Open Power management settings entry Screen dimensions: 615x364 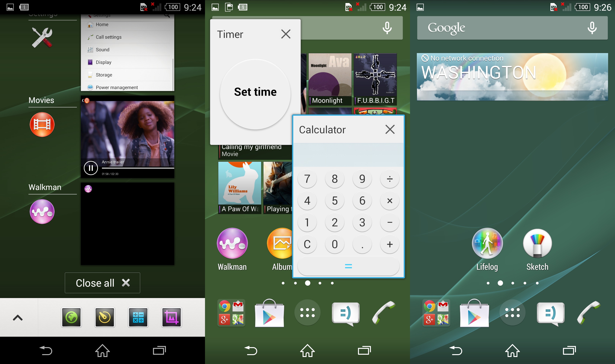(x=127, y=87)
